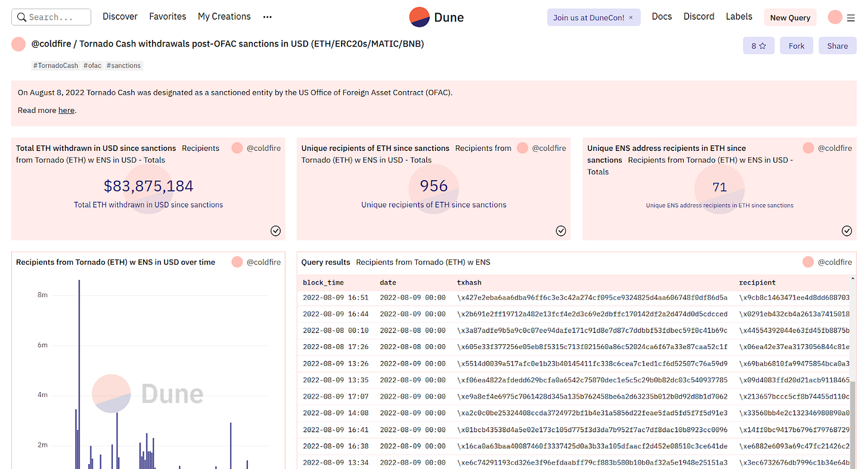Sort by txhash column header

pyautogui.click(x=469, y=282)
